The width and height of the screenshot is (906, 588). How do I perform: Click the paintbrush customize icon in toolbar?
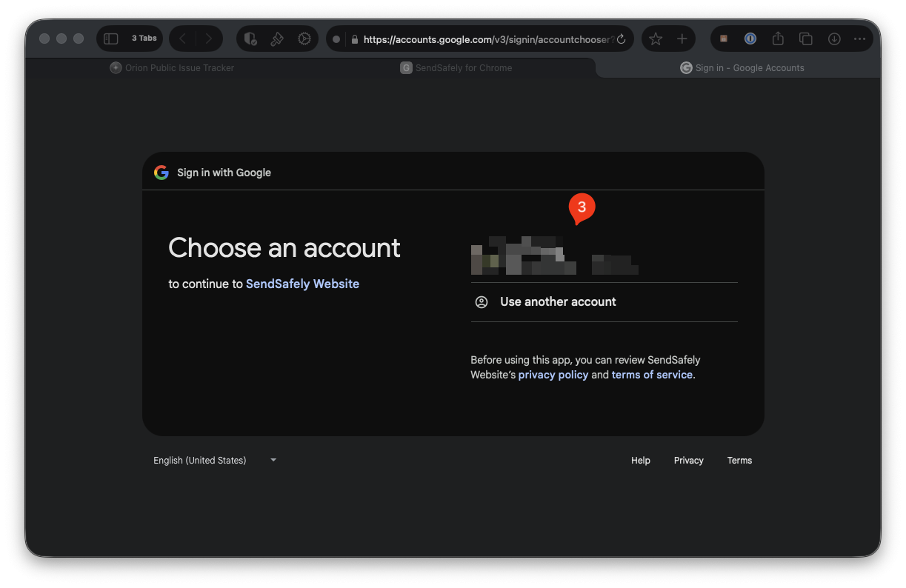tap(277, 39)
